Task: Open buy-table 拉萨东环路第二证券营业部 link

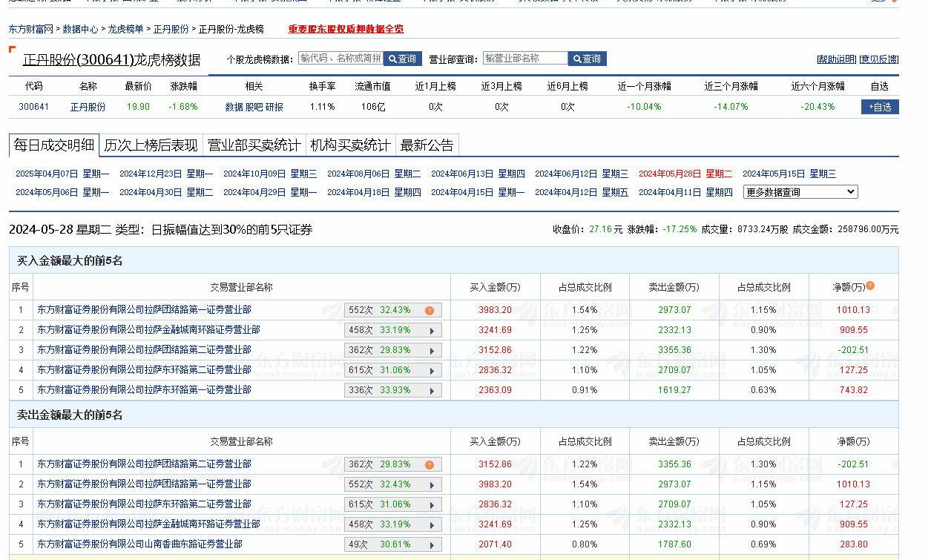Action: coord(144,369)
